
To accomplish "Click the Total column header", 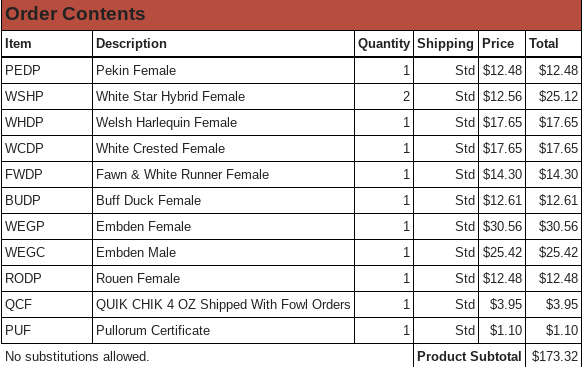I will click(x=544, y=44).
